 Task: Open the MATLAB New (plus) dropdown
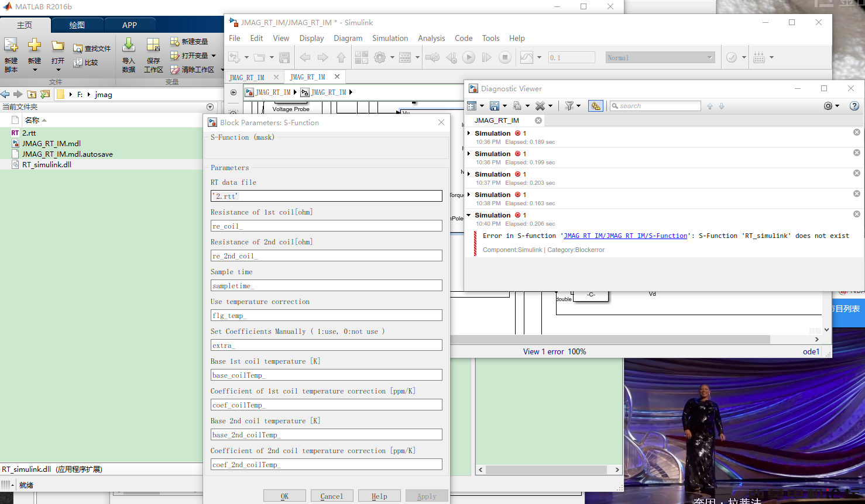[x=35, y=70]
